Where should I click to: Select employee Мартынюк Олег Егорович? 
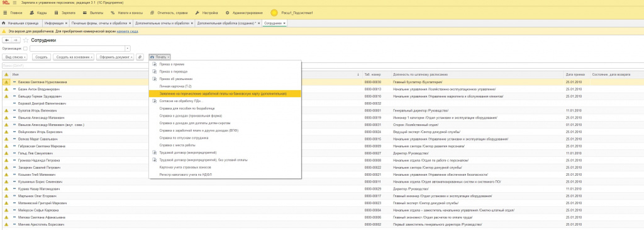coord(37,196)
